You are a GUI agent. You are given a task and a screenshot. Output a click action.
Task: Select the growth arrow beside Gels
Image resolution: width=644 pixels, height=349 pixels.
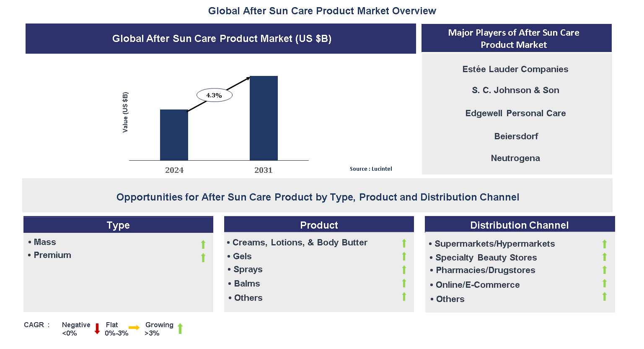coord(404,256)
